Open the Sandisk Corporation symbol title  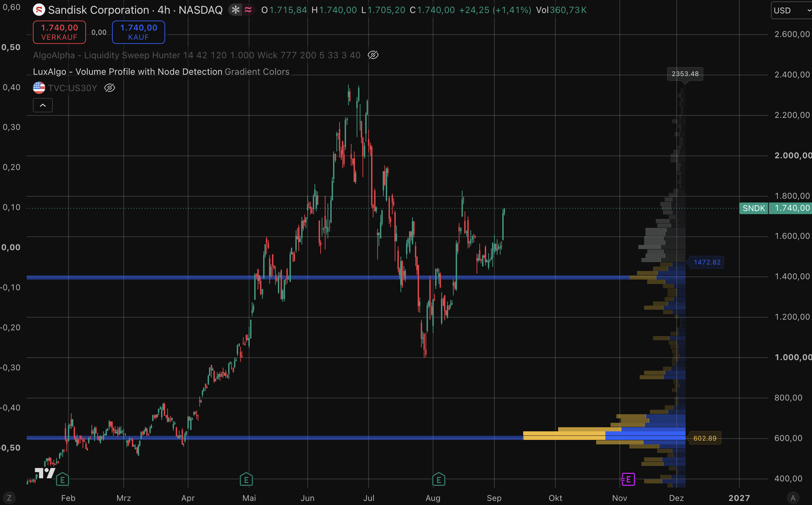point(135,10)
